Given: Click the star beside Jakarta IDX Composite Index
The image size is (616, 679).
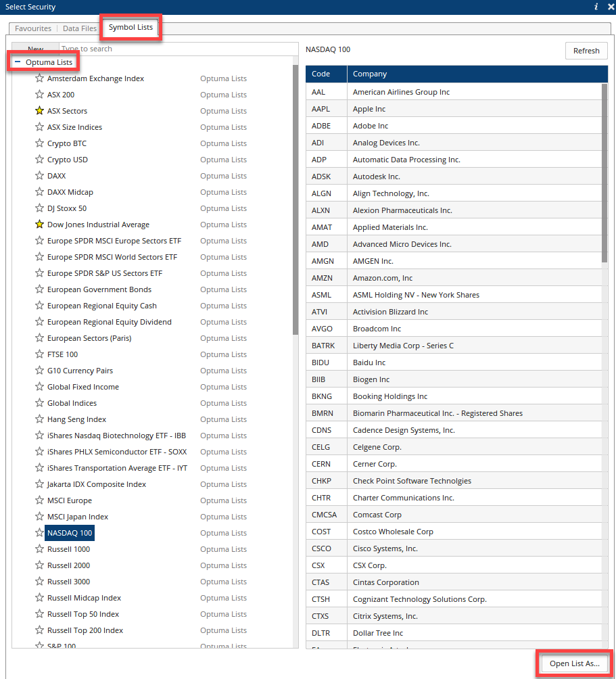Looking at the screenshot, I should [39, 484].
